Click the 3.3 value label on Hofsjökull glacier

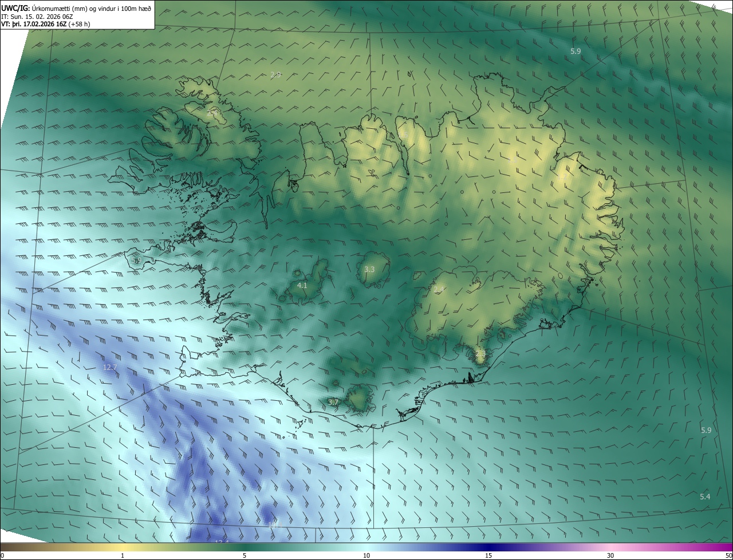tap(369, 269)
